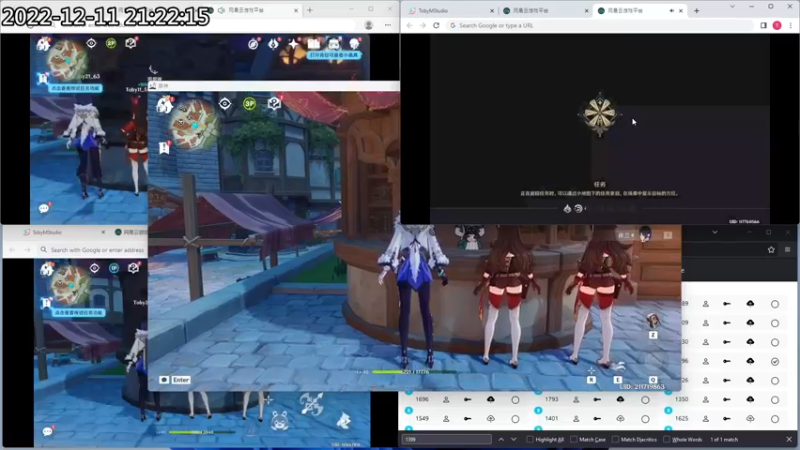Open the chat bubble in the top-left game window
This screenshot has width=800, height=450.
[44, 208]
